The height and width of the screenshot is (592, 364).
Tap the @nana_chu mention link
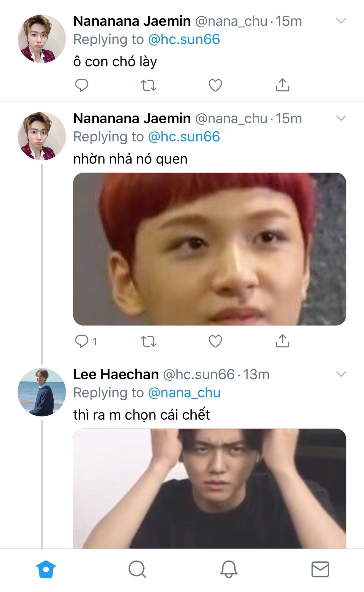(184, 393)
